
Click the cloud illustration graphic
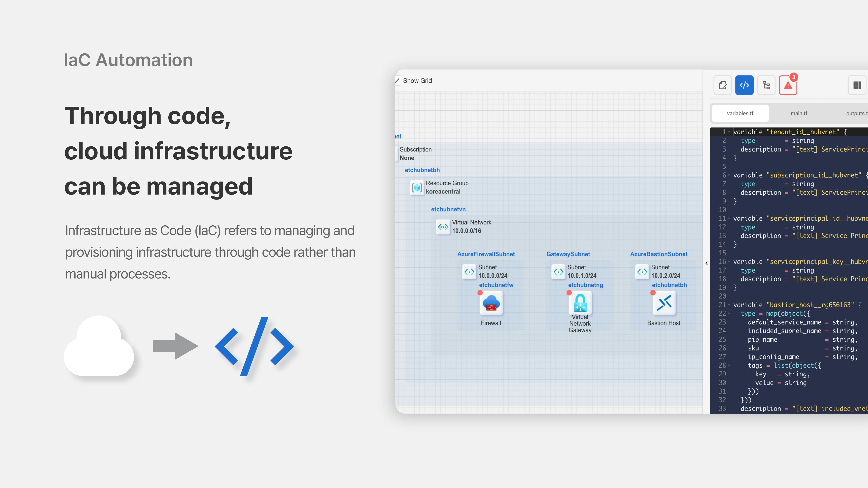(x=99, y=346)
